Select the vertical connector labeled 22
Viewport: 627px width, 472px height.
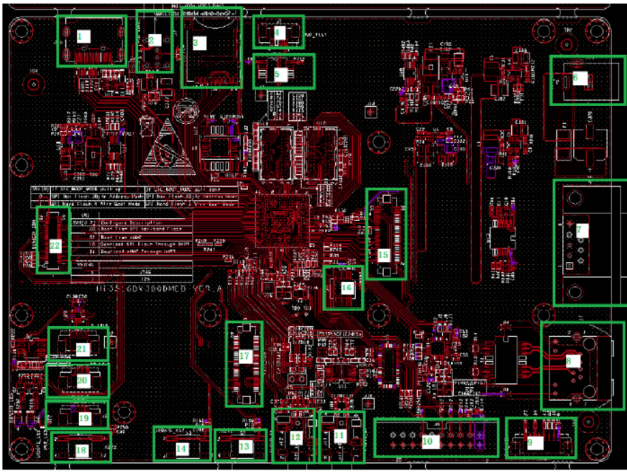point(55,243)
